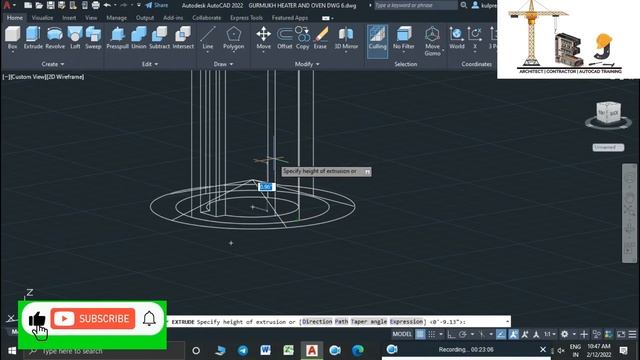Choose the Intersect tool
The height and width of the screenshot is (360, 640).
pyautogui.click(x=183, y=37)
